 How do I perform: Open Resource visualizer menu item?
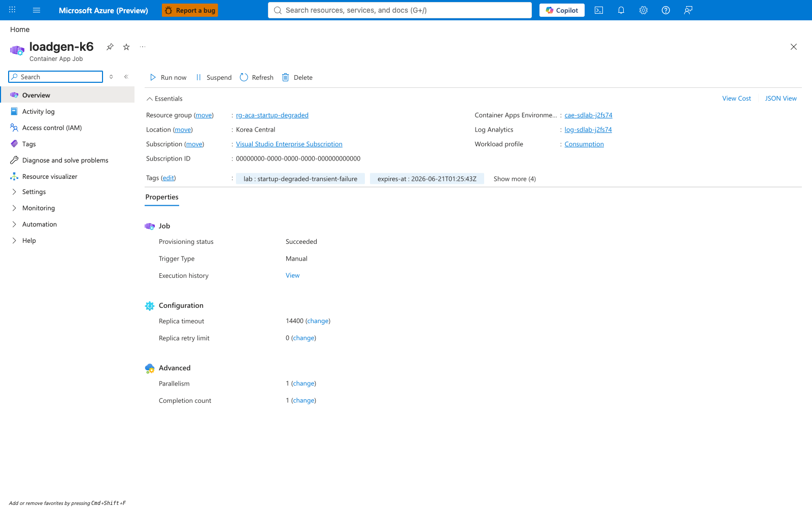pyautogui.click(x=67, y=176)
